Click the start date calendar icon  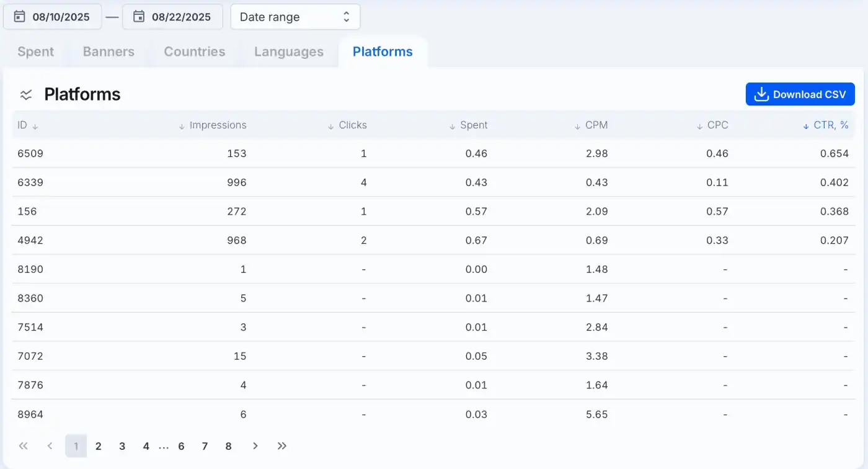19,17
